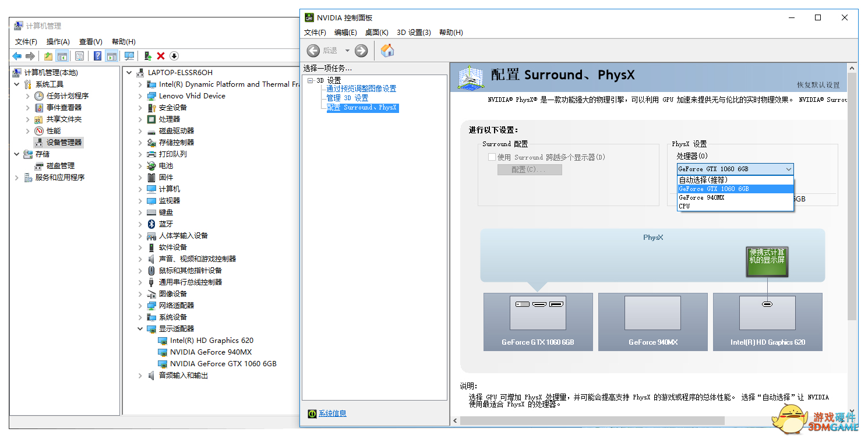Screen dimensions: 868x439
Task: Select 共享文件夹 in left tree
Action: [64, 119]
